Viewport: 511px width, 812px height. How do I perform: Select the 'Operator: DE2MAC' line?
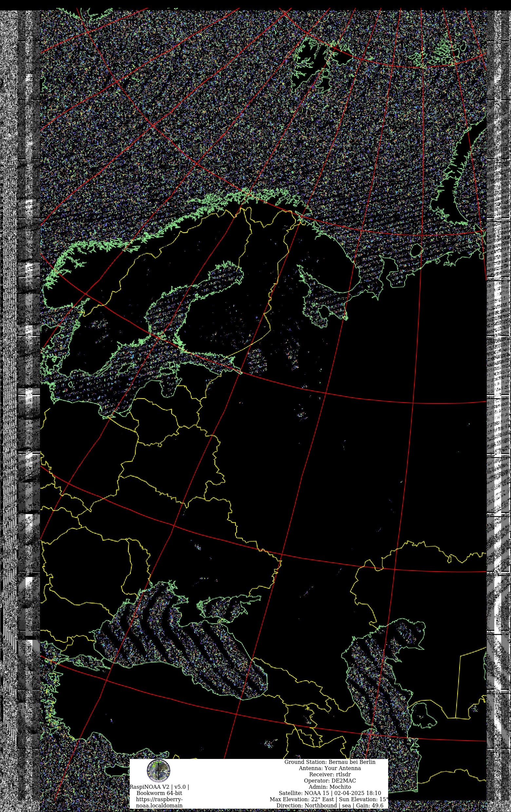tap(330, 781)
